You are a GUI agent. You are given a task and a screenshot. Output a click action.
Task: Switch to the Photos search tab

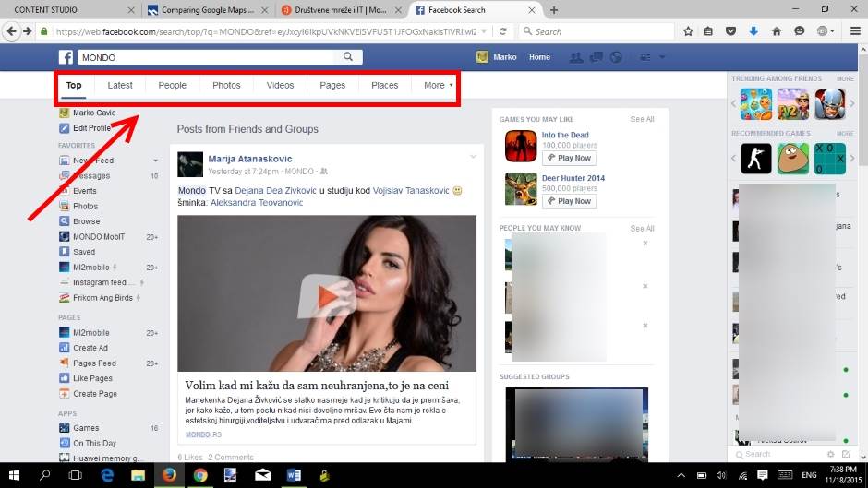226,85
